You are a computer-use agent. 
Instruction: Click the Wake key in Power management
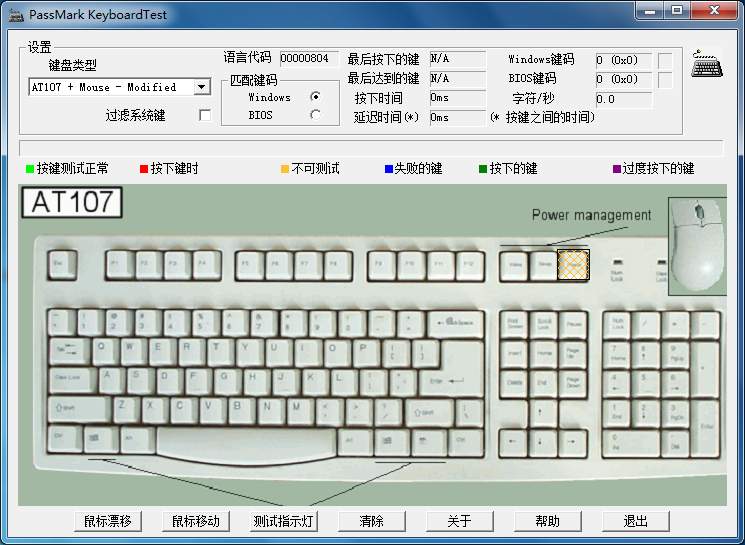(515, 266)
